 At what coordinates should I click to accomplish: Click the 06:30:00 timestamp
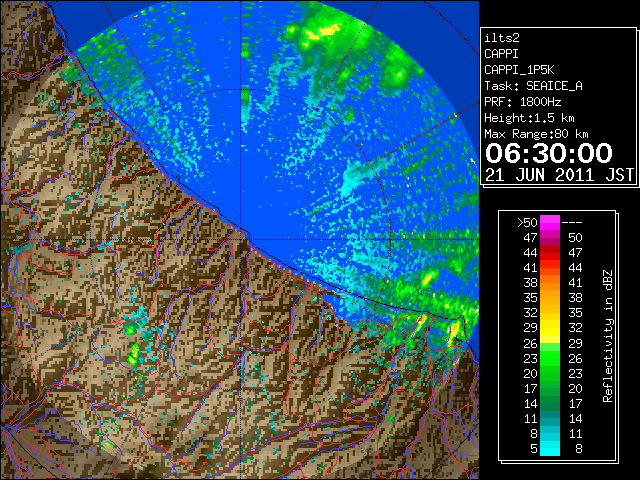click(x=549, y=153)
